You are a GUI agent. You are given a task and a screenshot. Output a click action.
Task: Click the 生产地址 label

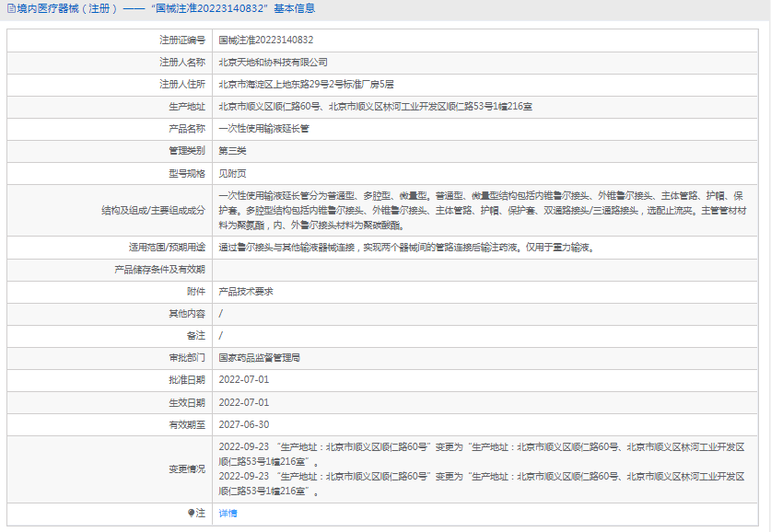click(x=187, y=107)
